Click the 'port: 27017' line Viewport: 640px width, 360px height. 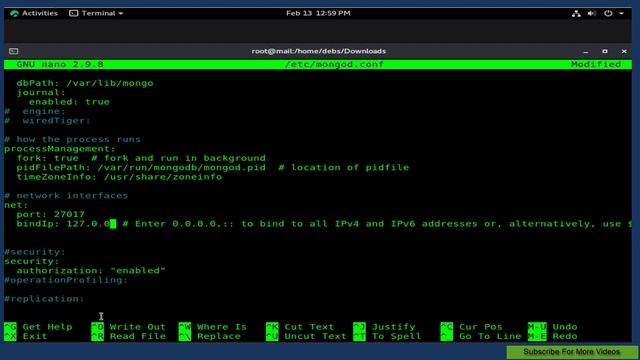(x=51, y=214)
